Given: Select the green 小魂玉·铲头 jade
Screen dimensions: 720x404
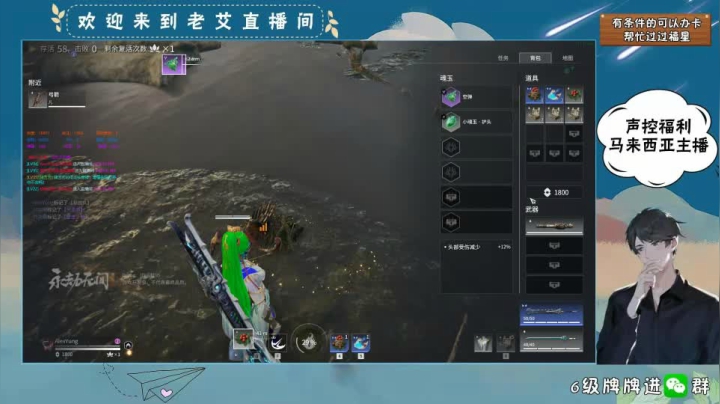Looking at the screenshot, I should pyautogui.click(x=476, y=122).
